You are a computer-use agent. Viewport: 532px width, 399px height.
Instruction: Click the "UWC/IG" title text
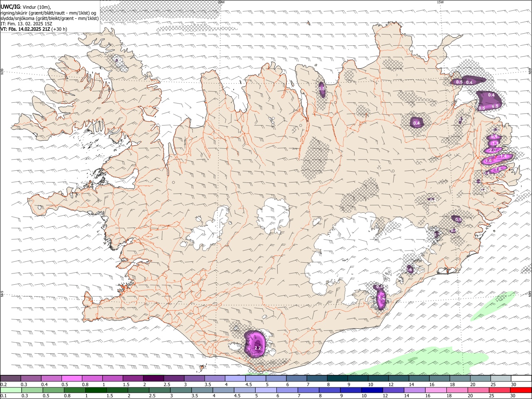10,7
